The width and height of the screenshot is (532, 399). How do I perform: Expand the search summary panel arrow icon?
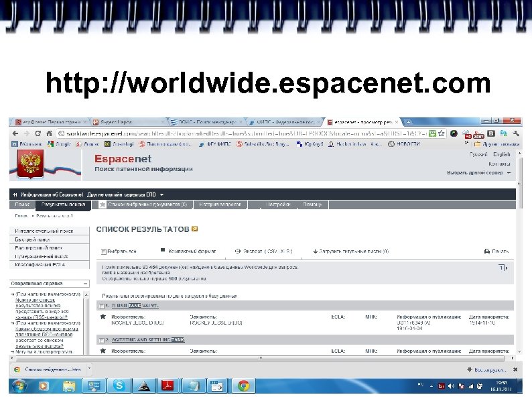[503, 268]
